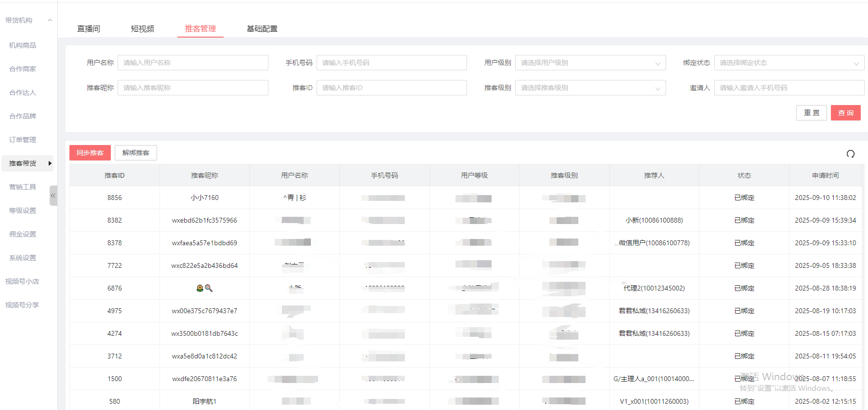The width and height of the screenshot is (868, 410).
Task: Open 订单管理 in the sidebar
Action: [x=23, y=140]
